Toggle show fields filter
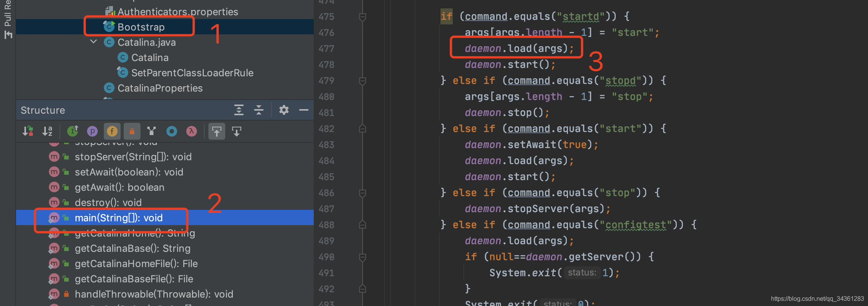Image resolution: width=868 pixels, height=306 pixels. [x=112, y=131]
